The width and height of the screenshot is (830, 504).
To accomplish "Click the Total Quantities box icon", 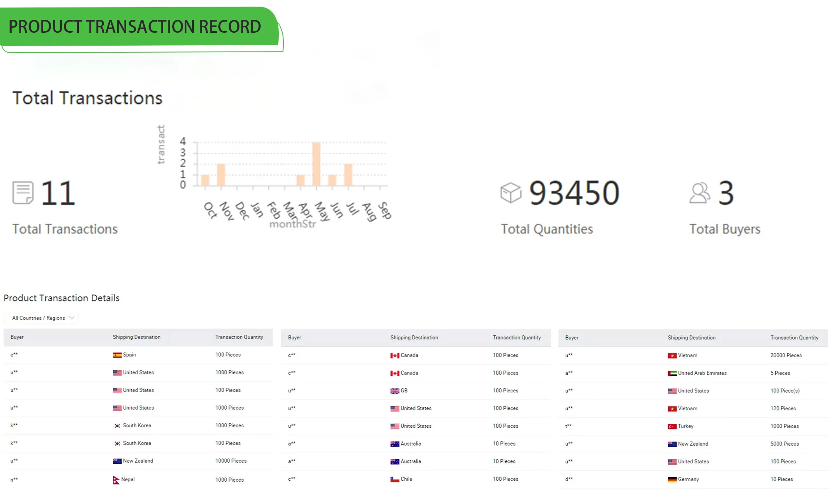I will (x=510, y=193).
